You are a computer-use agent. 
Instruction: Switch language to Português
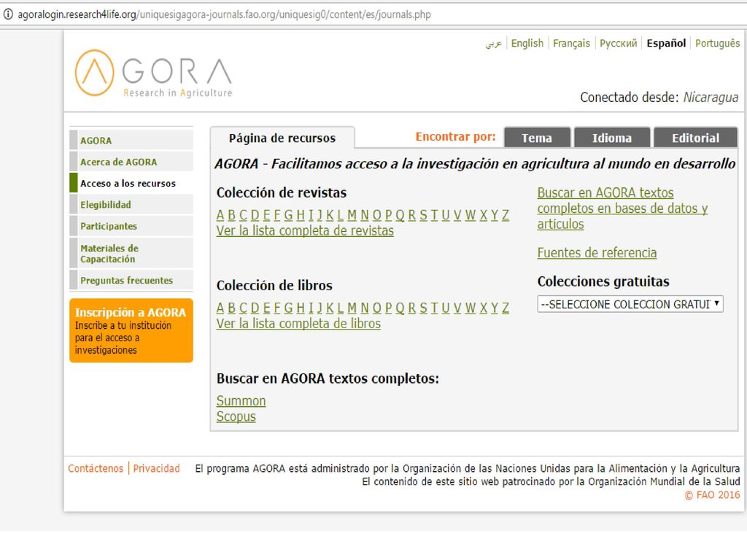[x=718, y=43]
